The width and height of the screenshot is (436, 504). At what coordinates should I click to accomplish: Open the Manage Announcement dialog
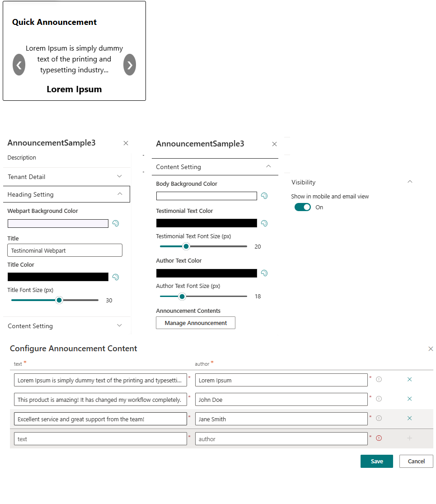pos(195,323)
